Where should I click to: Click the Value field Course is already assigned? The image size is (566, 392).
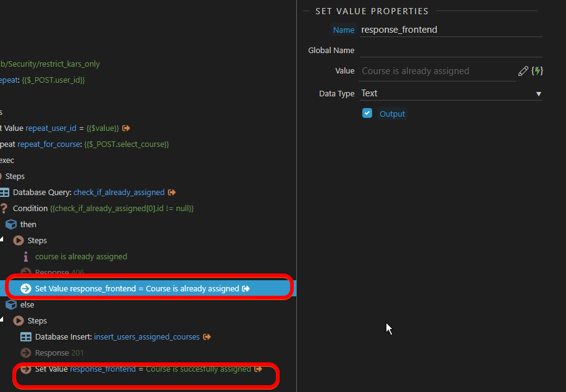438,71
